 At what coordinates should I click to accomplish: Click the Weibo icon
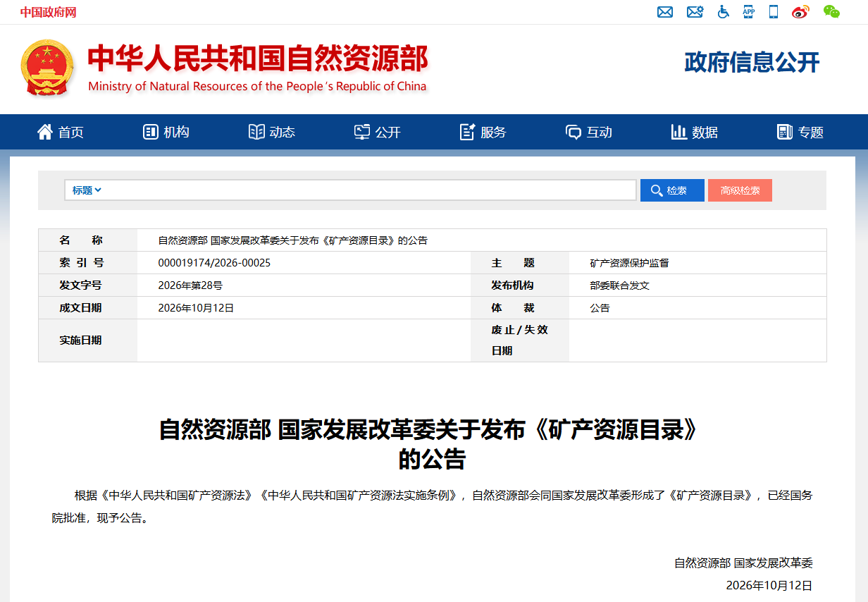800,12
